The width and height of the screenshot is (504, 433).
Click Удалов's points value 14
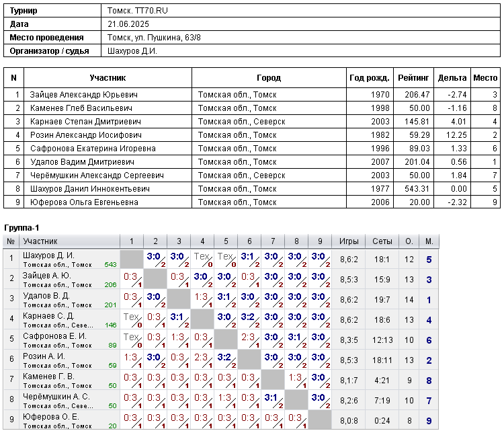[409, 300]
